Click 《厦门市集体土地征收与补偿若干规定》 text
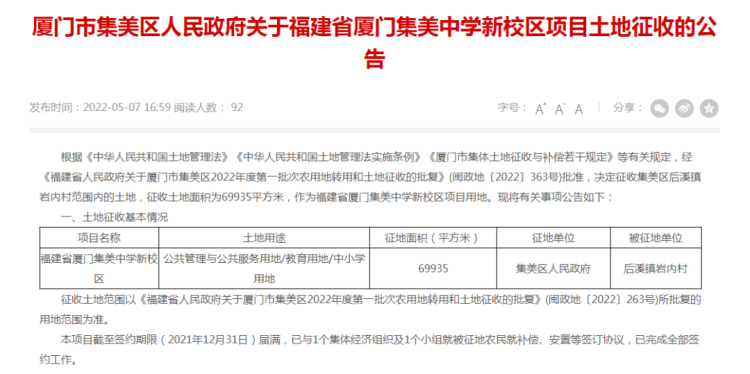The width and height of the screenshot is (750, 374). click(521, 156)
